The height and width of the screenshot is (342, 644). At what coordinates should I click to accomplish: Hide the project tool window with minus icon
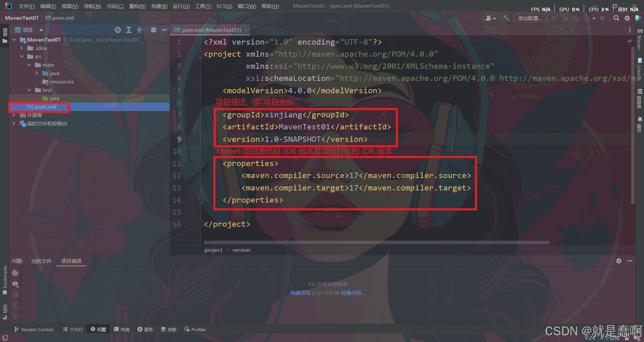(164, 30)
